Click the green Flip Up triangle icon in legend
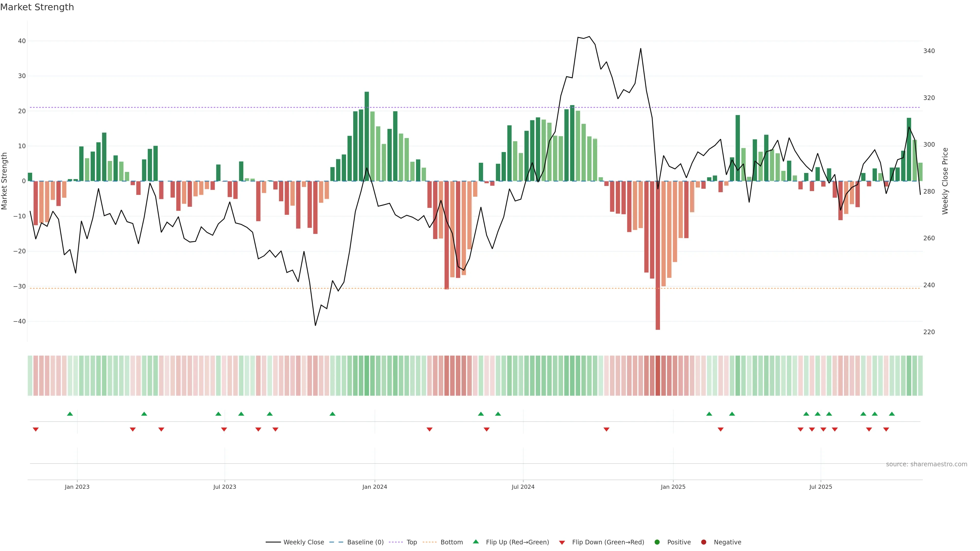This screenshot has width=980, height=551. point(475,542)
